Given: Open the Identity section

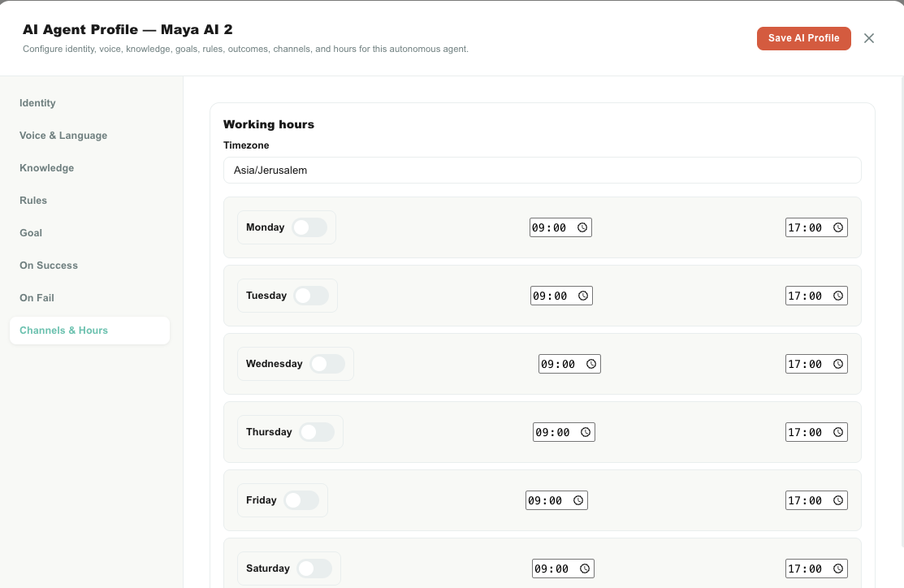Looking at the screenshot, I should point(89,103).
